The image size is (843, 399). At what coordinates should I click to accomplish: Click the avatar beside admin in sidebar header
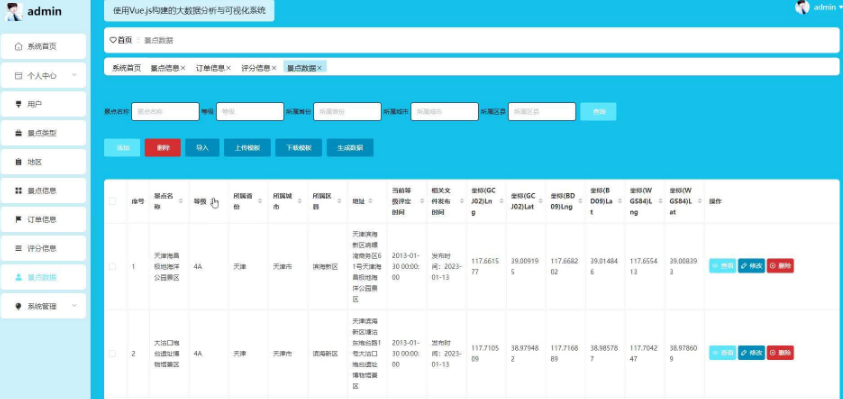(x=13, y=11)
